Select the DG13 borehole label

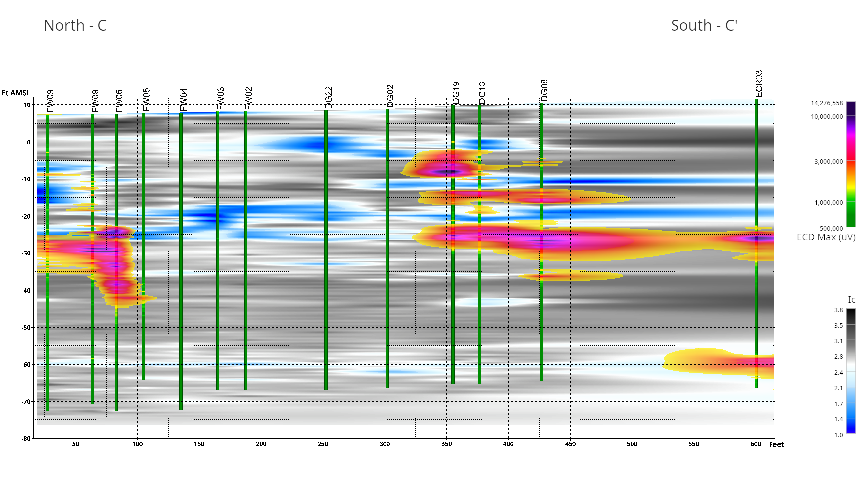(x=482, y=93)
